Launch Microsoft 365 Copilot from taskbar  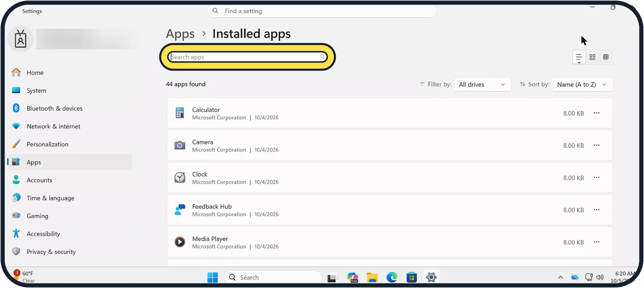(x=352, y=278)
